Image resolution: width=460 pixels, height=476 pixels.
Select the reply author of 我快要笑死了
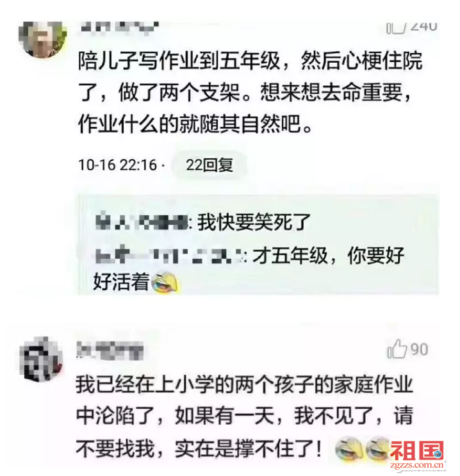142,221
